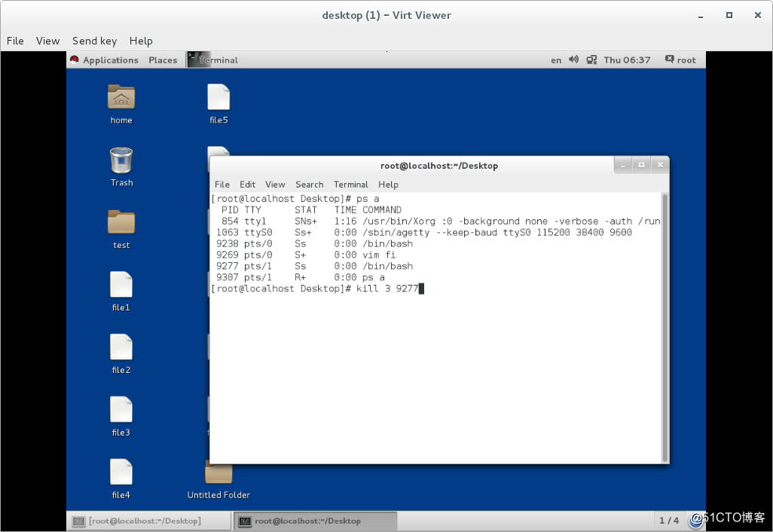The image size is (773, 532).
Task: Click the root user chat icon
Action: (669, 60)
